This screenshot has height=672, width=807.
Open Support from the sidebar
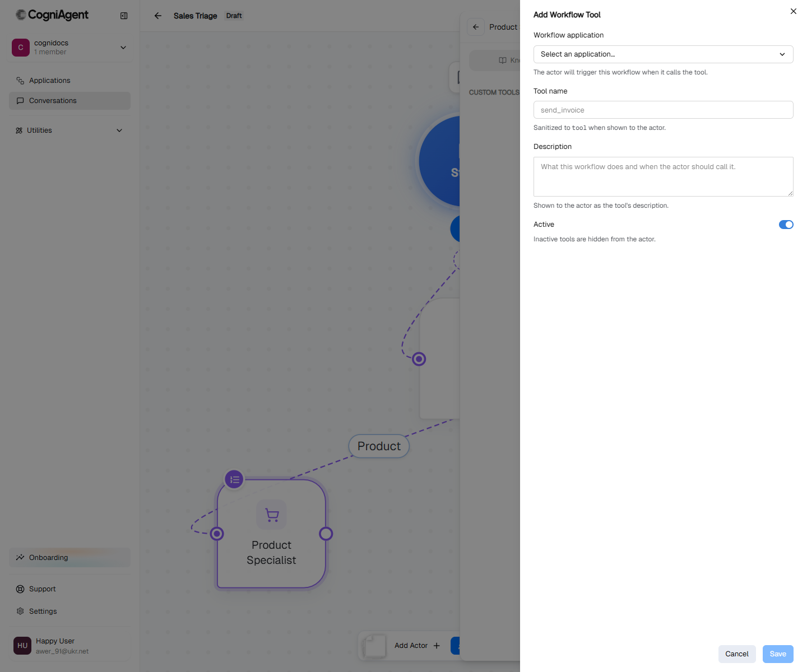pyautogui.click(x=69, y=589)
